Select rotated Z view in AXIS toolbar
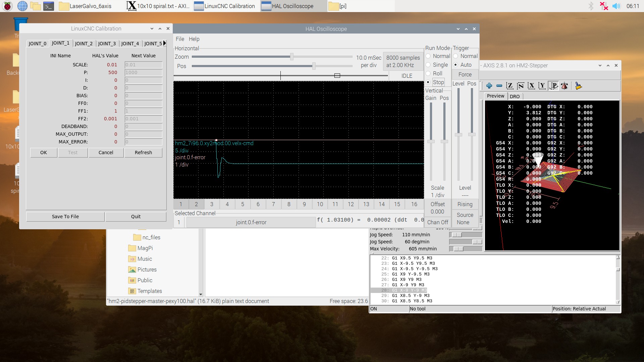 521,86
